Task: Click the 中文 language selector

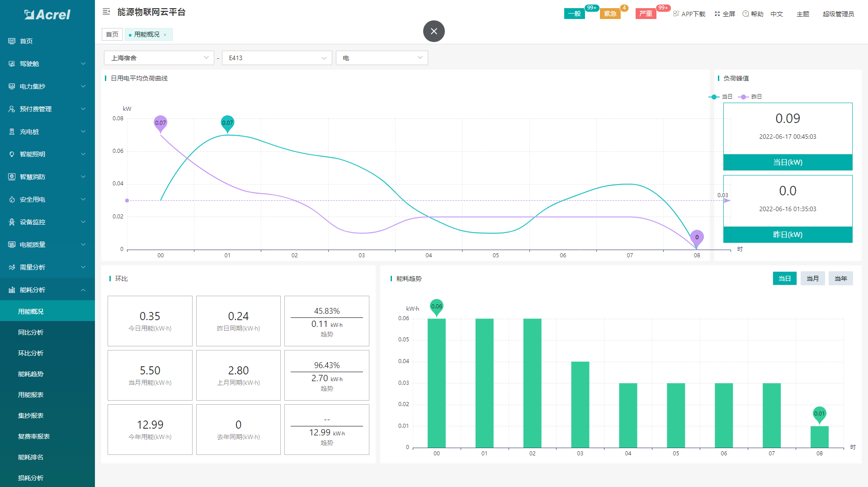Action: click(777, 14)
